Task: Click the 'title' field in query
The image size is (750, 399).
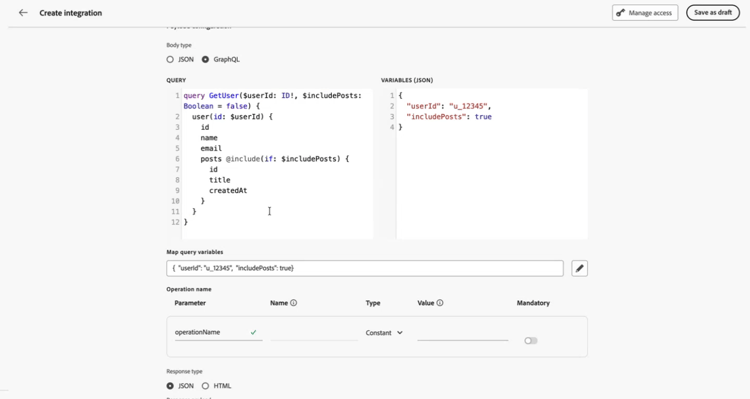Action: [x=220, y=180]
